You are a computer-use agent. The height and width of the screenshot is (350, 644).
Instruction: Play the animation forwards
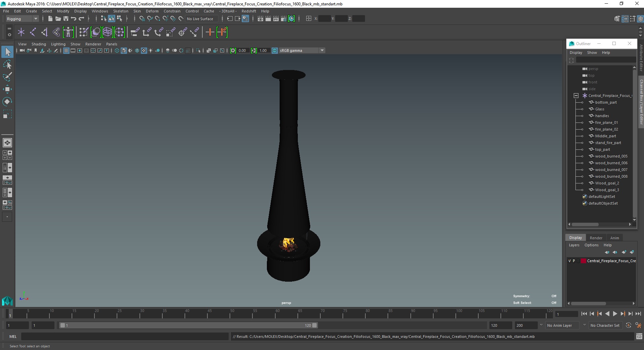tap(615, 314)
